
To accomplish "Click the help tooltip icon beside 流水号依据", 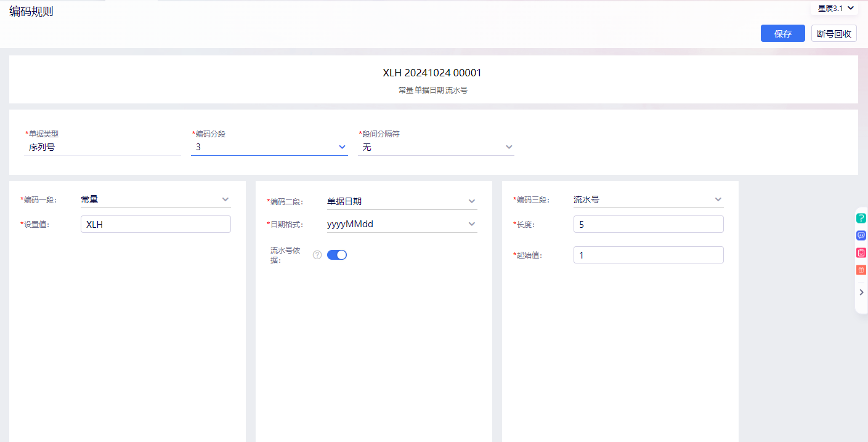I will point(317,255).
